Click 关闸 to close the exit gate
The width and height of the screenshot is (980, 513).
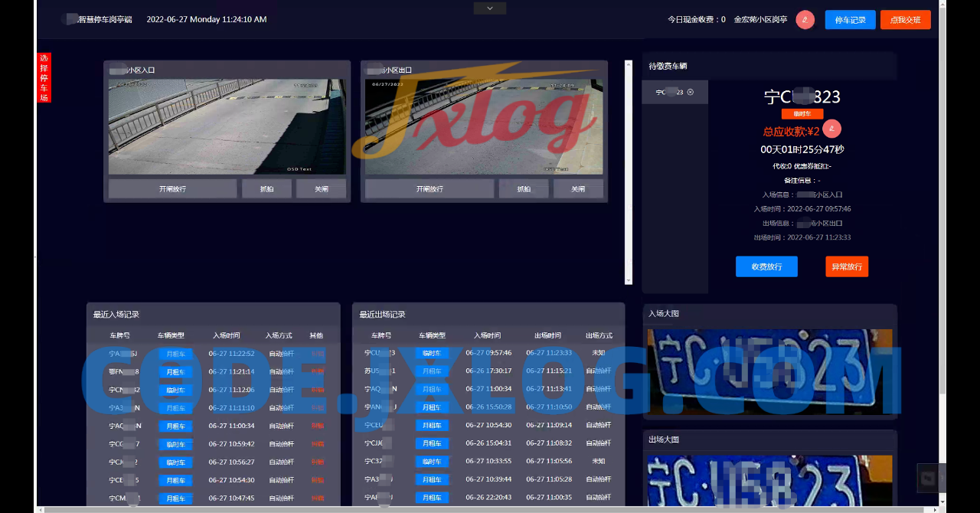click(578, 189)
